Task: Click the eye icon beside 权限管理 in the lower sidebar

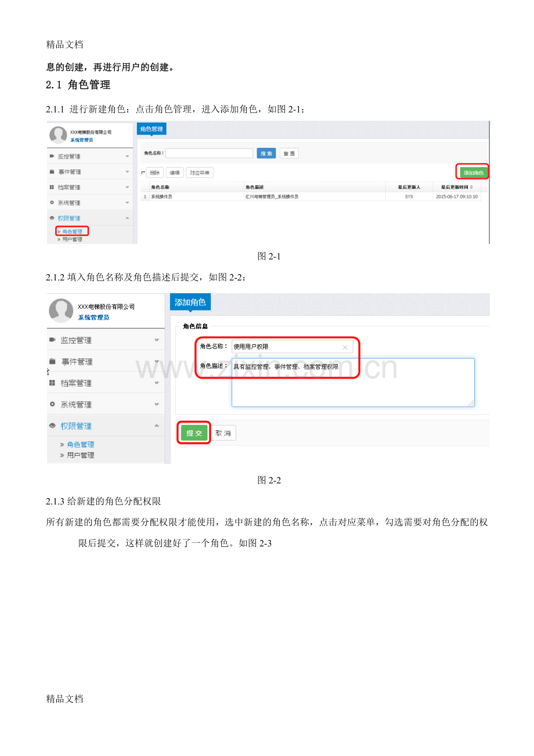Action: pyautogui.click(x=52, y=426)
